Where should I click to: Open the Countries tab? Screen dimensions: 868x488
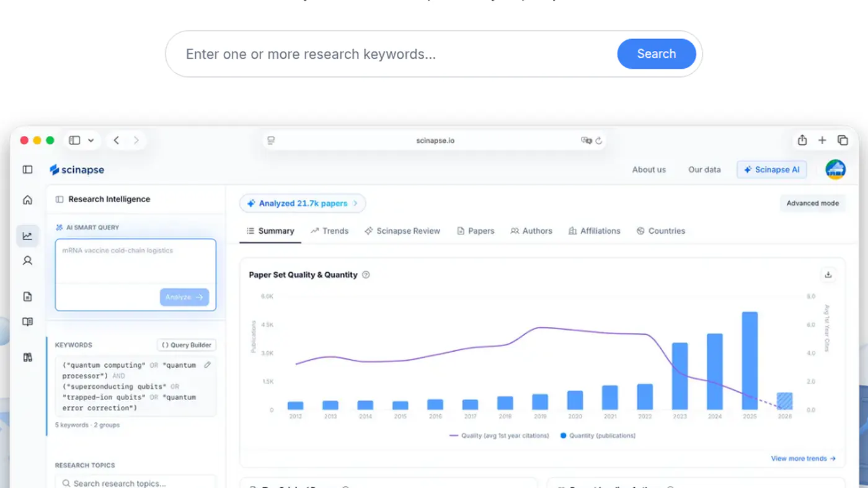click(661, 231)
